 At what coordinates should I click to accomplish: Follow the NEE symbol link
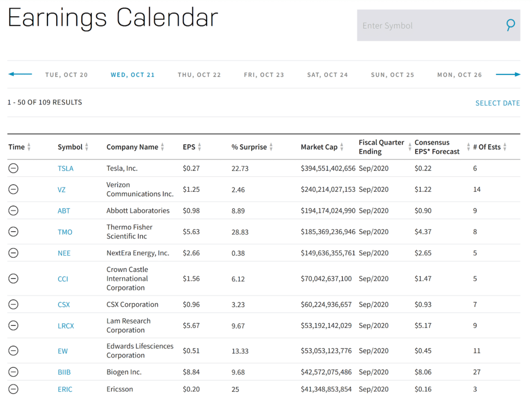click(x=64, y=253)
